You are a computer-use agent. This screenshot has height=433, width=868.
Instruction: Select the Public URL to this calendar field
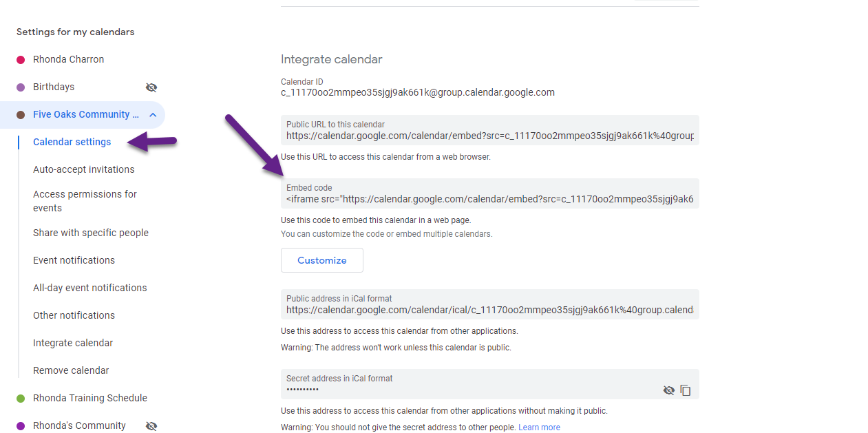(490, 130)
